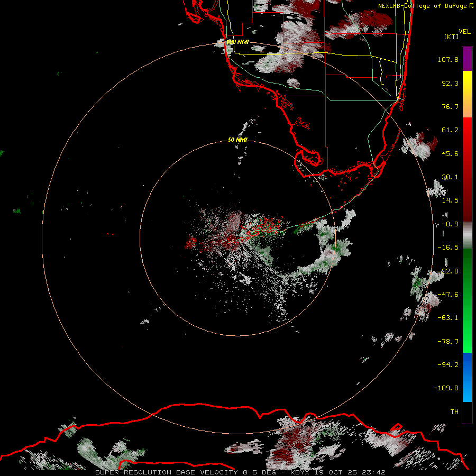This screenshot has height=476, width=476.
Task: Click the -109.8 legend value
Action: click(x=446, y=388)
